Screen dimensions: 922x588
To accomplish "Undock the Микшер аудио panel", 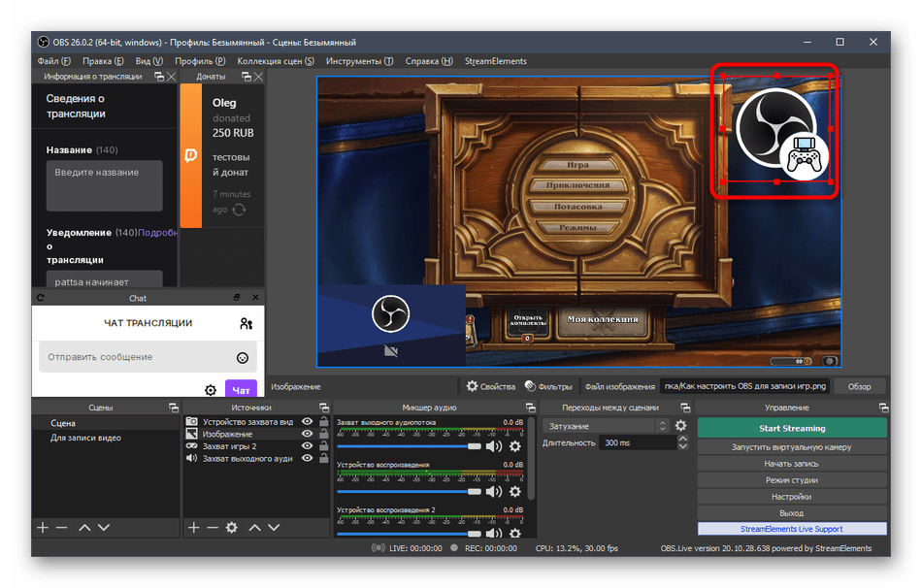I will click(530, 408).
